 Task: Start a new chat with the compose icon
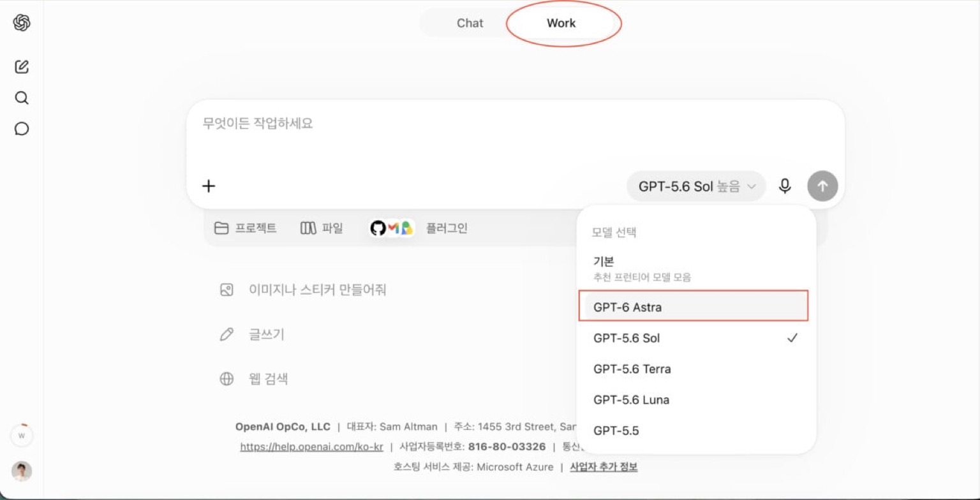point(22,66)
